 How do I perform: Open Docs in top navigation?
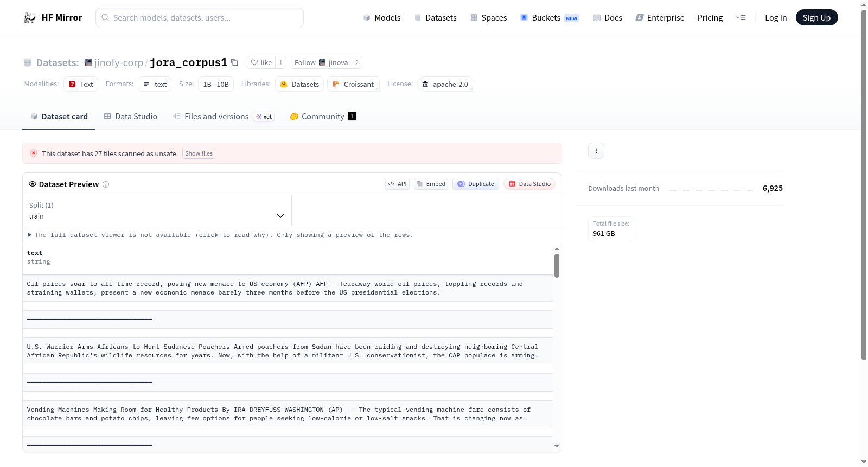click(x=608, y=17)
